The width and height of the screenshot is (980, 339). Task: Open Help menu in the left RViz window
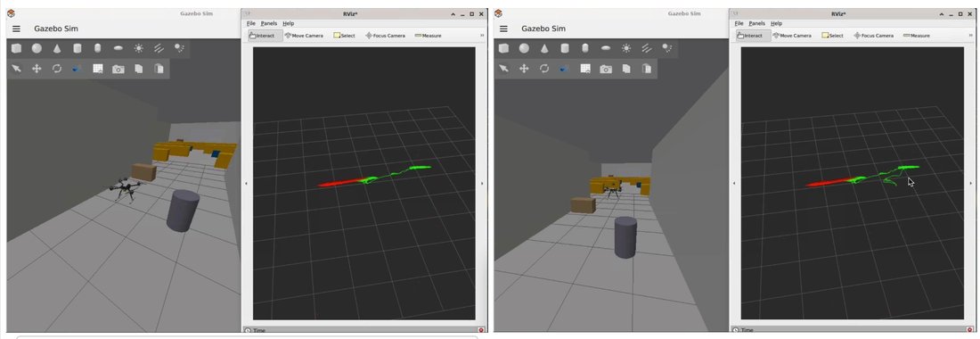pos(288,23)
